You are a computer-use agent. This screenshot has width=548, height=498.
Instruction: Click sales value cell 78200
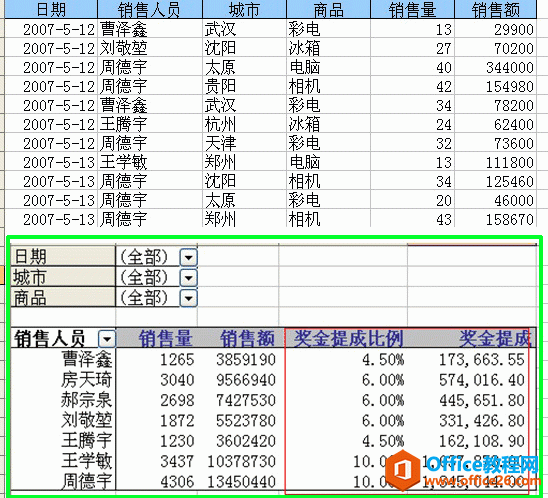tap(514, 105)
